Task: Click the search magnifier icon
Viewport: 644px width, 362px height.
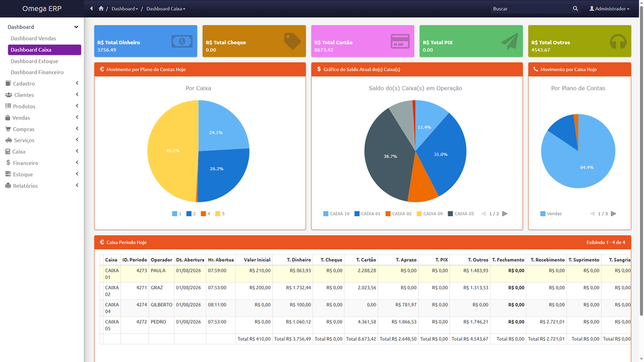Action: pos(576,9)
